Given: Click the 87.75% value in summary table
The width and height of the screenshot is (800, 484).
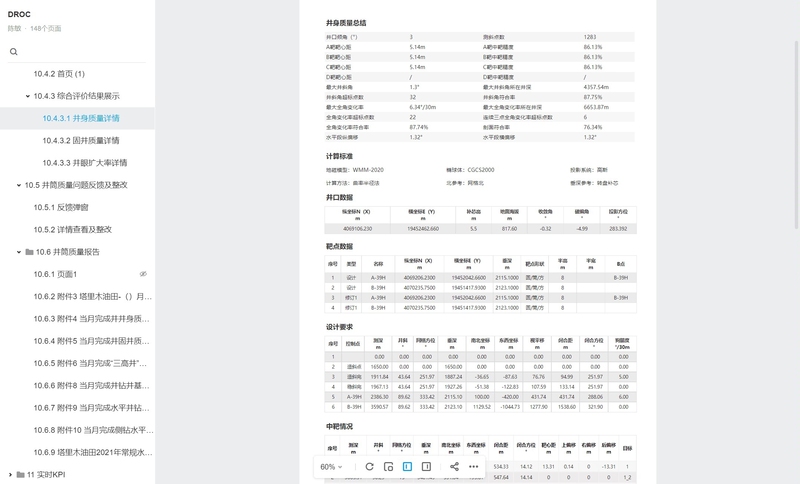Looking at the screenshot, I should coord(593,97).
